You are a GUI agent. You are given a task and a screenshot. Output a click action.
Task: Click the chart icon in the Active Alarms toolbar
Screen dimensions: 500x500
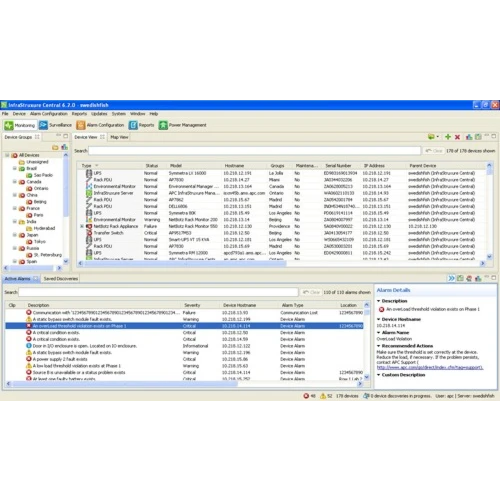[x=478, y=278]
